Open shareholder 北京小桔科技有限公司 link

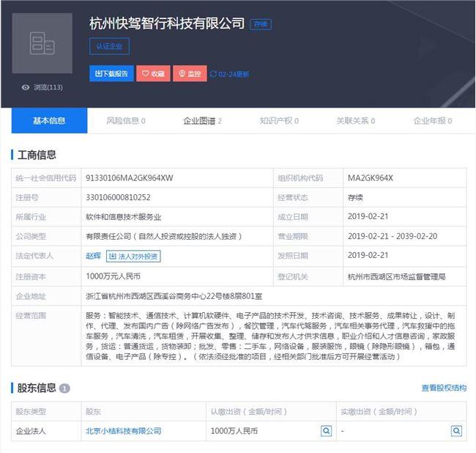point(123,431)
